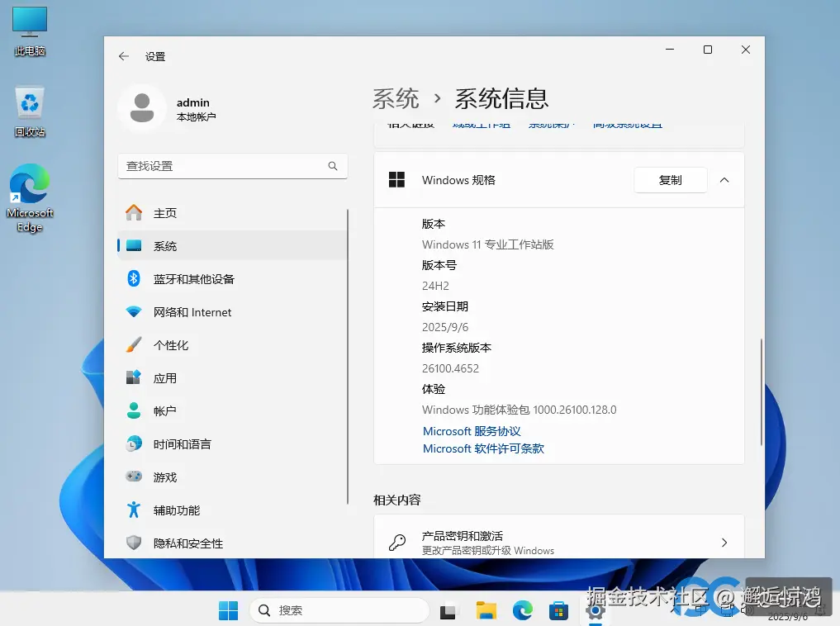
Task: Open the Windows Start button on taskbar
Action: pyautogui.click(x=228, y=610)
